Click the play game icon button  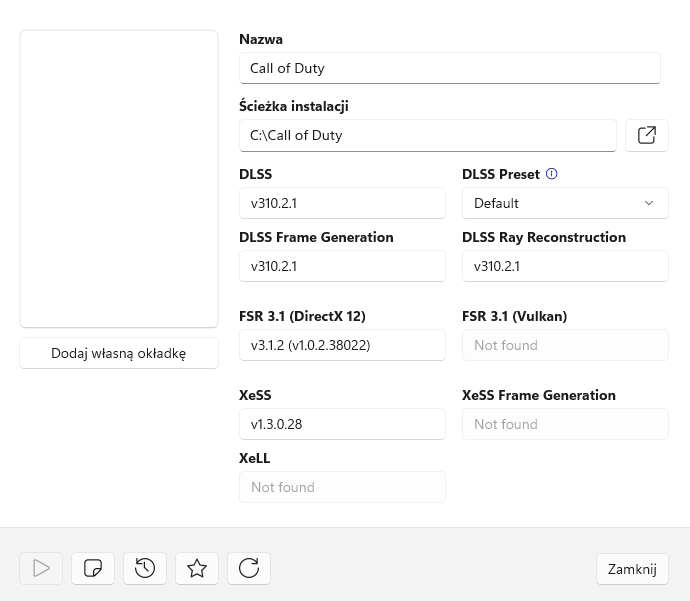tap(41, 568)
